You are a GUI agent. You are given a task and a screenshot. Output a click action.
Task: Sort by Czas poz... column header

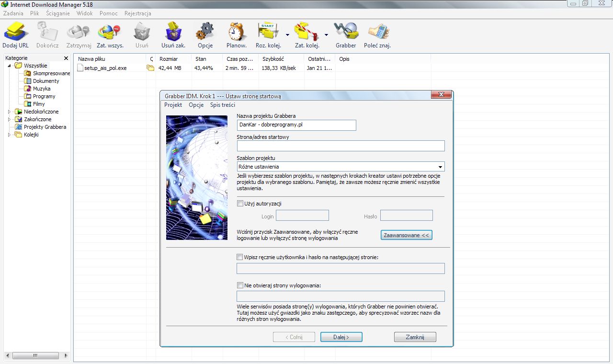coord(240,59)
